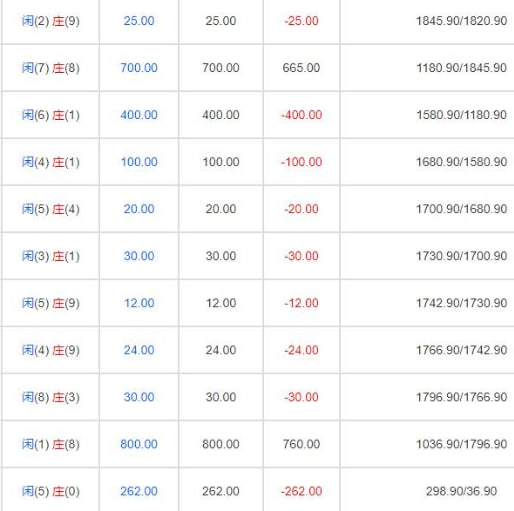The image size is (514, 511).
Task: Click the blue 100.00 amount link
Action: tap(139, 162)
